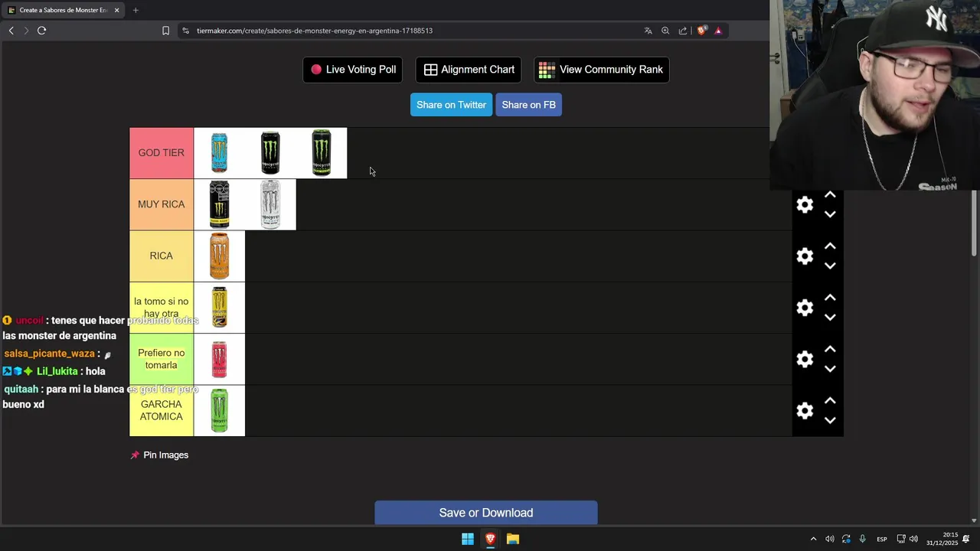Click Save or Download button
The width and height of the screenshot is (980, 551).
pos(486,513)
